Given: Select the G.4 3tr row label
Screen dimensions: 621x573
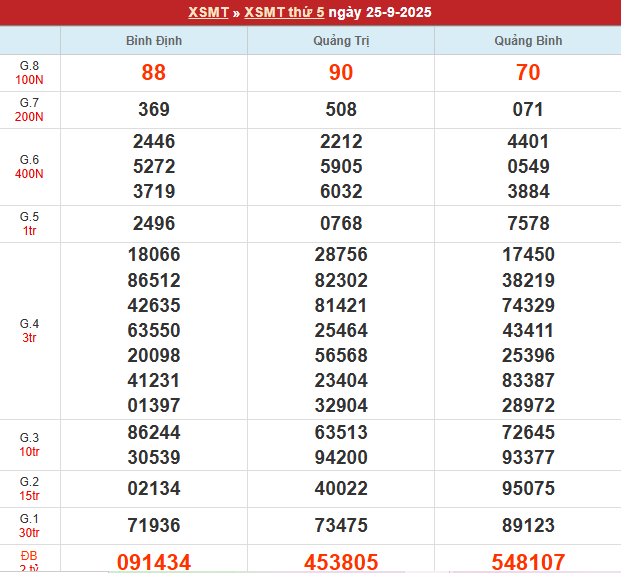Looking at the screenshot, I should click(30, 331).
